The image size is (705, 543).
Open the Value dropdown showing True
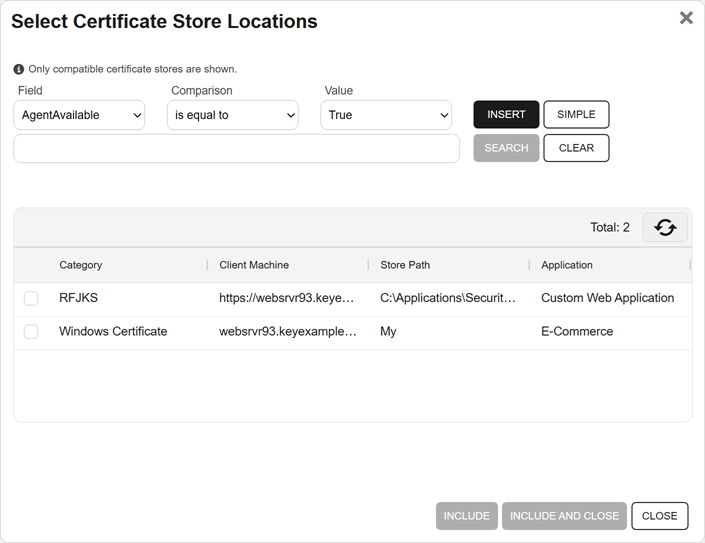(x=386, y=115)
